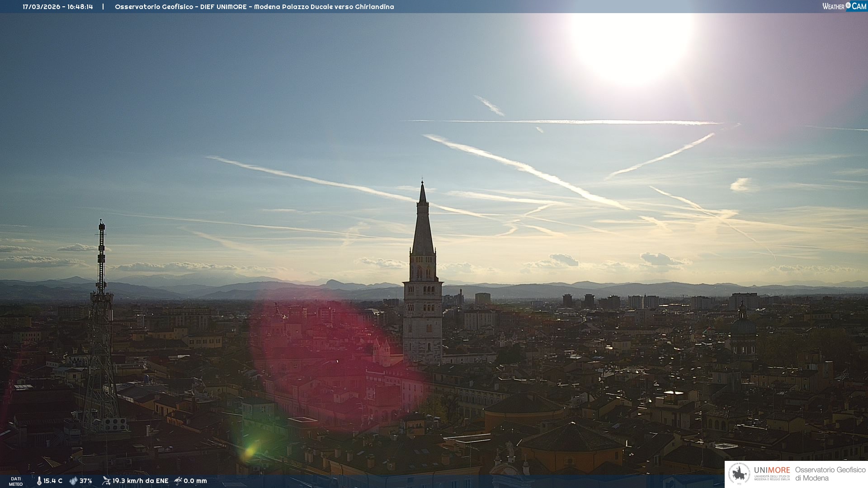Click the thermometer temperature icon

click(39, 481)
